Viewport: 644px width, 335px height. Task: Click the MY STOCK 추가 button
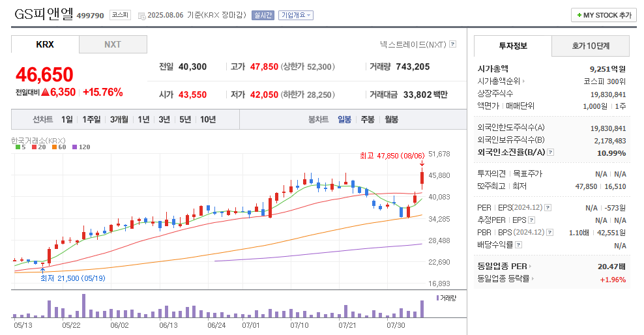(604, 15)
